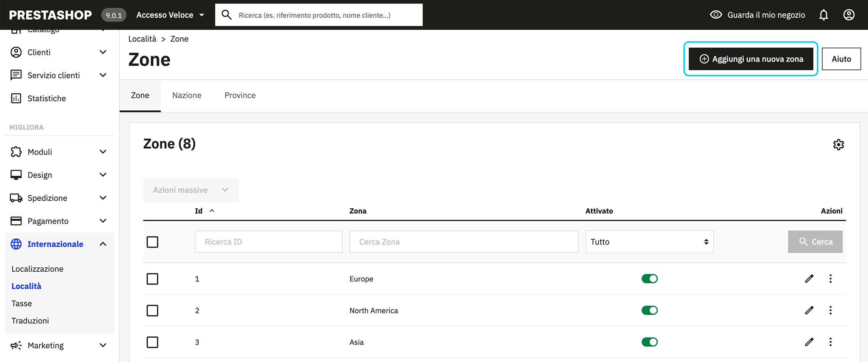Open the Azioni massive dropdown
The image size is (868, 362).
(191, 190)
